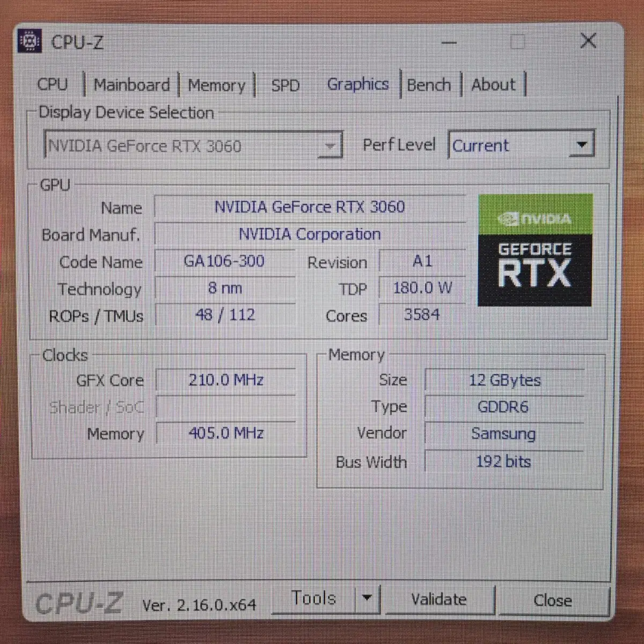Click the TDP field showing 180.0 W
Image resolution: width=644 pixels, height=644 pixels.
423,288
